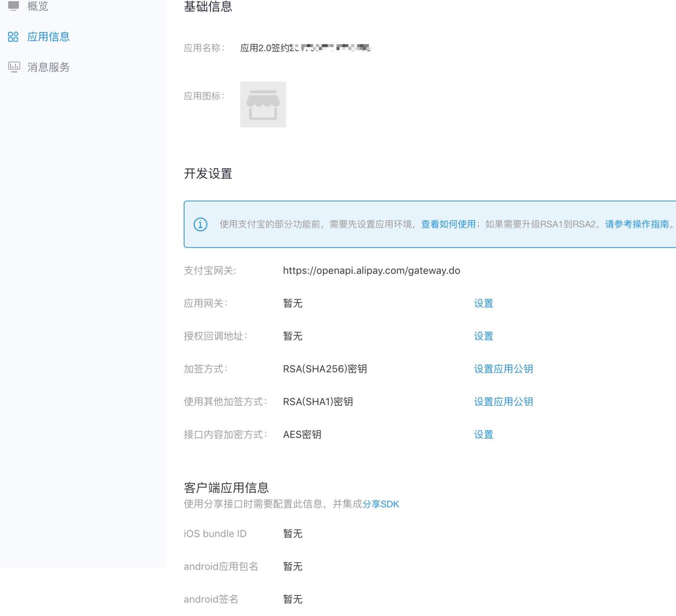
Task: Click the 消息服务 chart icon
Action: click(x=14, y=67)
